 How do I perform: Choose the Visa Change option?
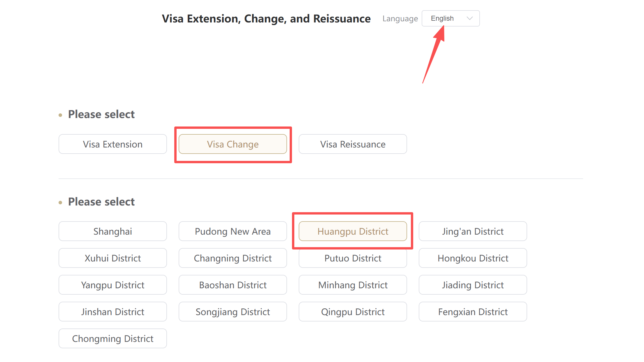pyautogui.click(x=233, y=144)
